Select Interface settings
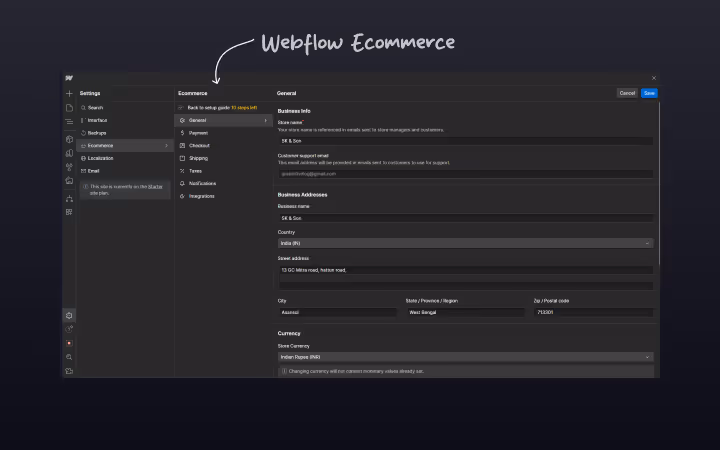 pyautogui.click(x=125, y=120)
